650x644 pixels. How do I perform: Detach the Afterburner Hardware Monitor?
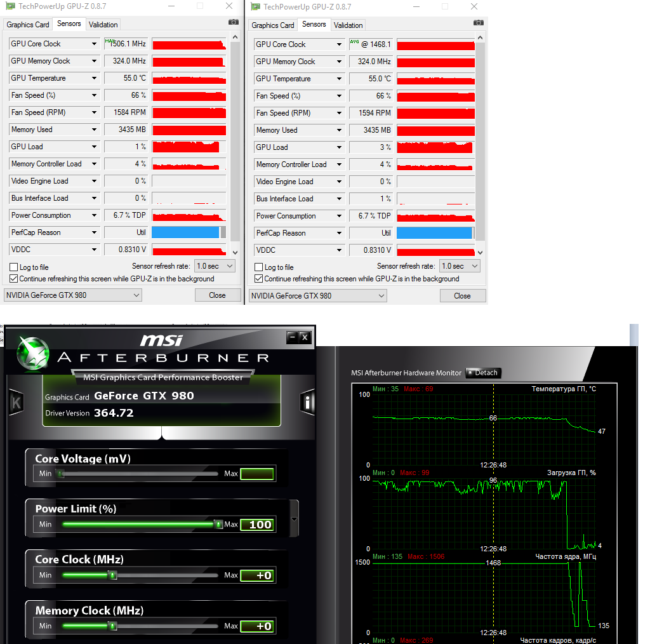click(483, 373)
